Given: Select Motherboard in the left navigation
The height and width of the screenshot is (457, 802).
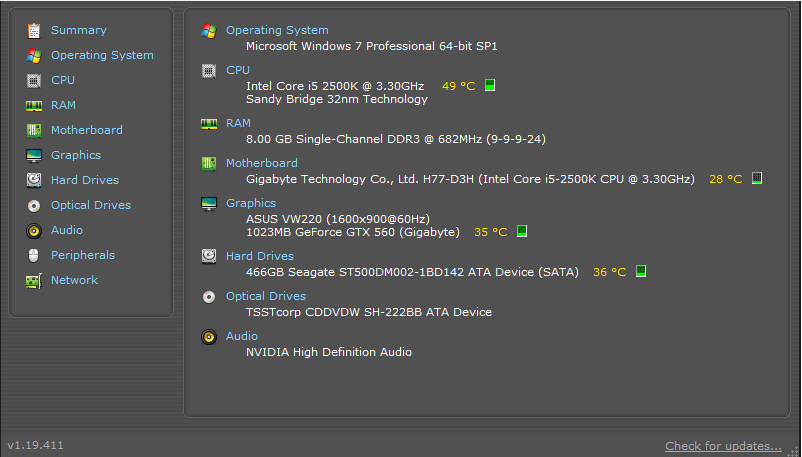Looking at the screenshot, I should 86,130.
